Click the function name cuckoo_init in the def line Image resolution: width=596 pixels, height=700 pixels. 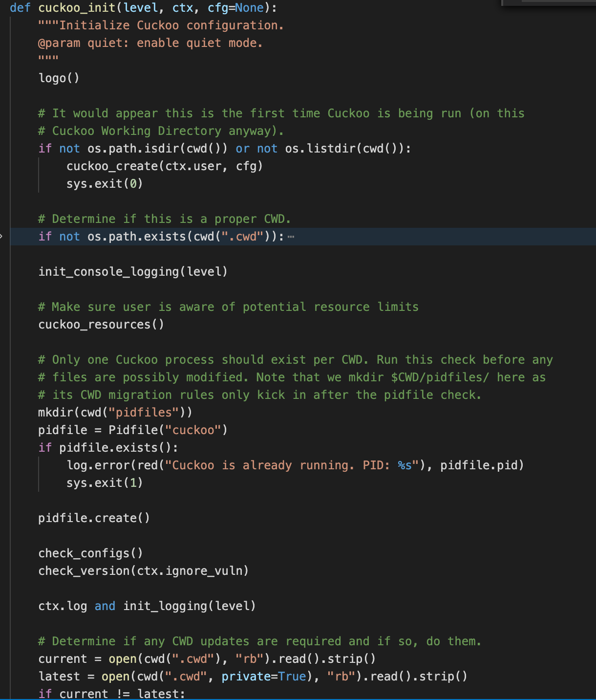pos(77,8)
